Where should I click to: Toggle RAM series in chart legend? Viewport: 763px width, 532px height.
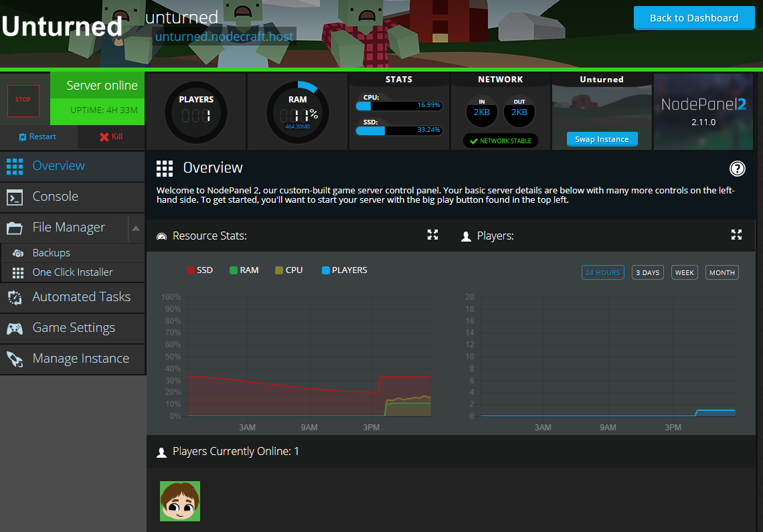coord(244,270)
